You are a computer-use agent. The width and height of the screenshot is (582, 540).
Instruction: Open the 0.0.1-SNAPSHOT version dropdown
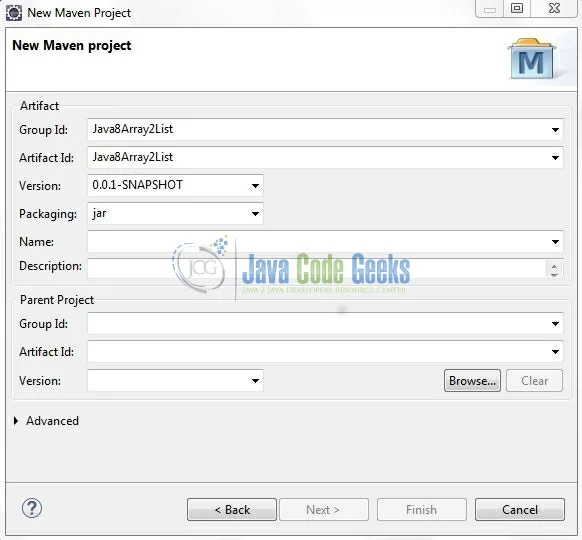point(255,186)
